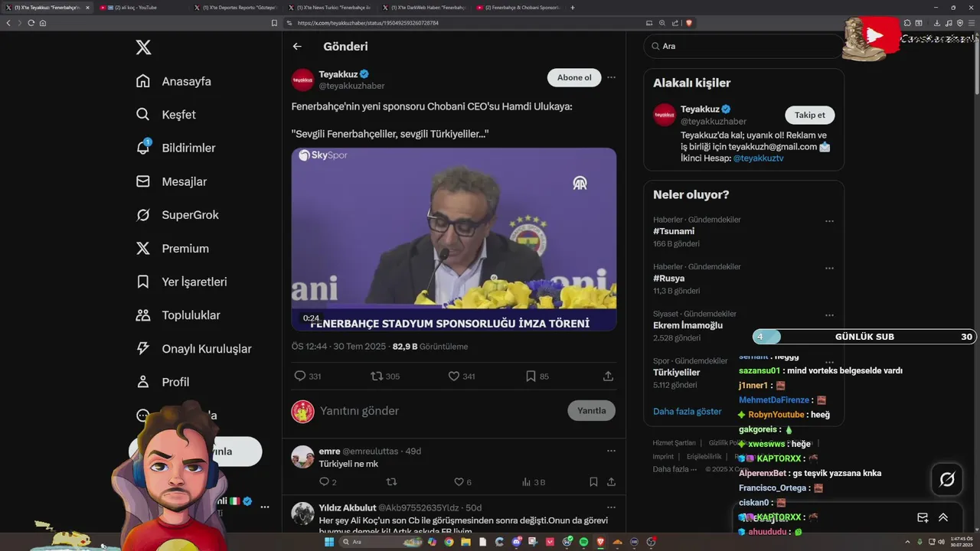980x551 pixels.
Task: Repost emre's comment
Action: (x=391, y=482)
